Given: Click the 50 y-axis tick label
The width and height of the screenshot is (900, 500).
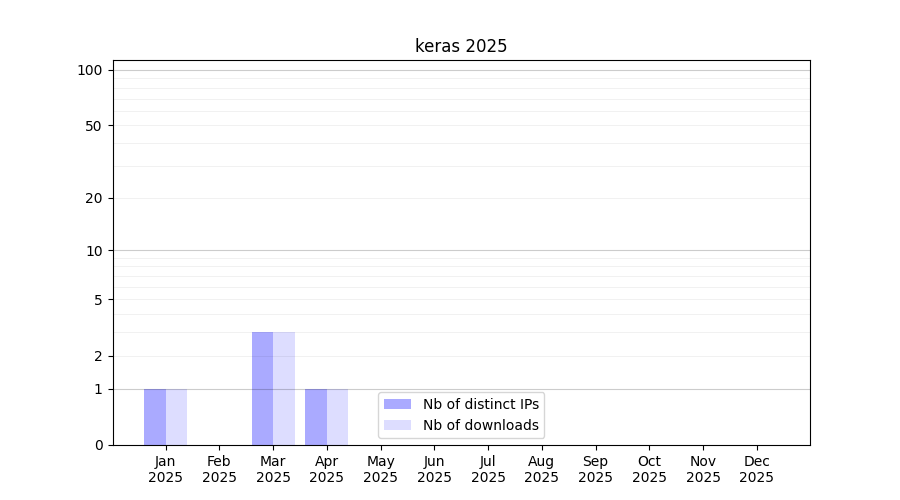Looking at the screenshot, I should pos(93,126).
